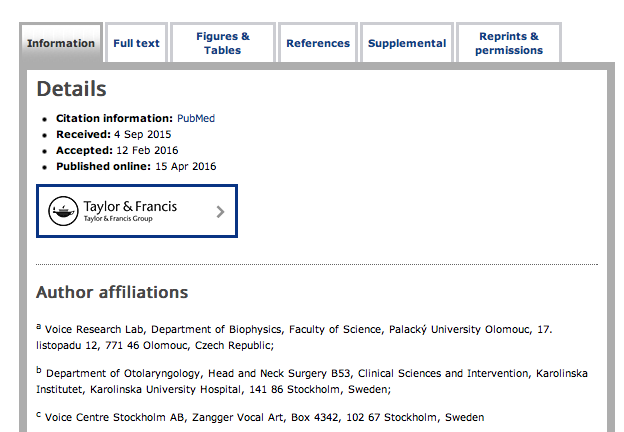The image size is (624, 432).
Task: Open the Reprints & permissions tab
Action: 509,43
